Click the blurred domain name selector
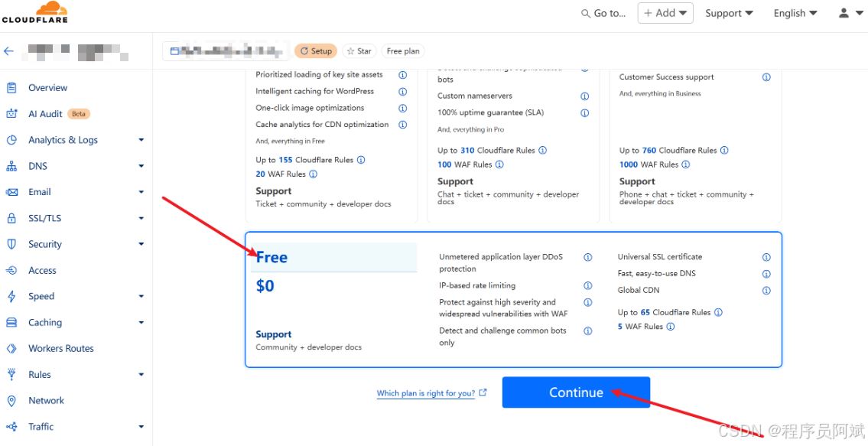 [x=226, y=51]
